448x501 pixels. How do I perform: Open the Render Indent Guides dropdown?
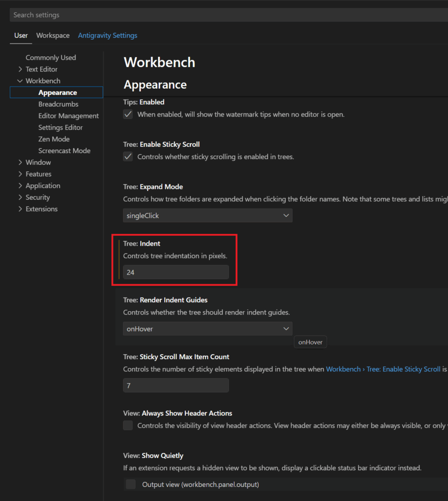[207, 329]
